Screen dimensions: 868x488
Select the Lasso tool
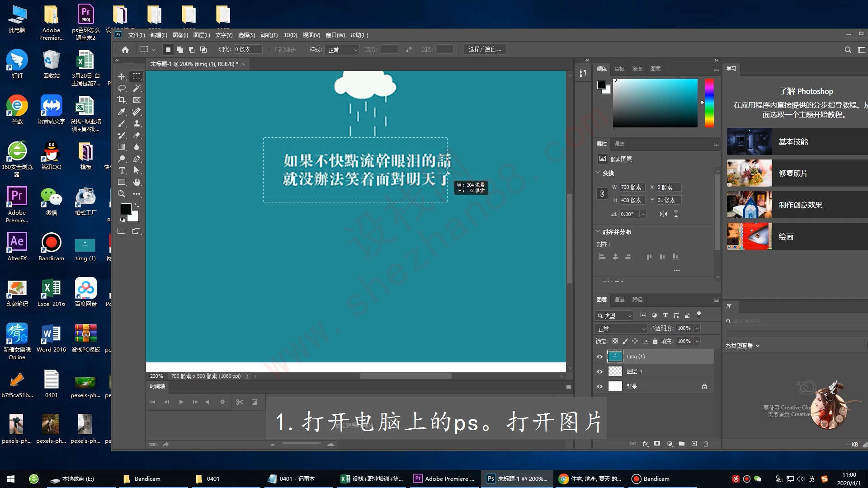point(122,88)
